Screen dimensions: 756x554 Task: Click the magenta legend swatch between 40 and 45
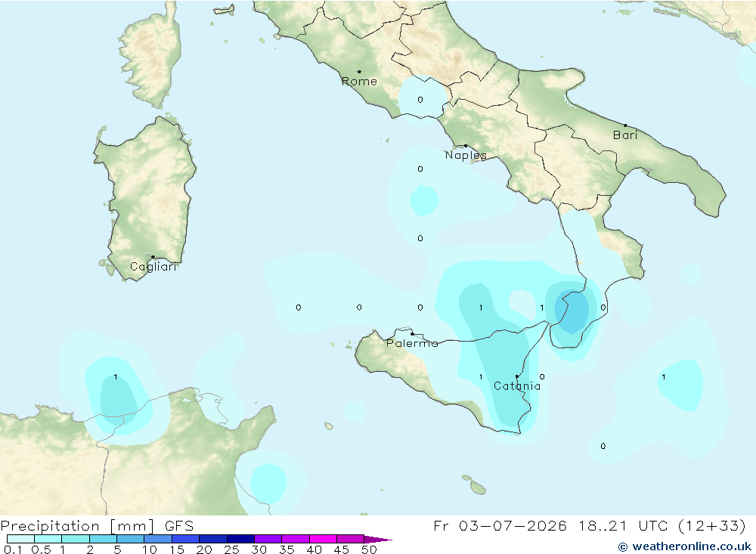pos(323,539)
